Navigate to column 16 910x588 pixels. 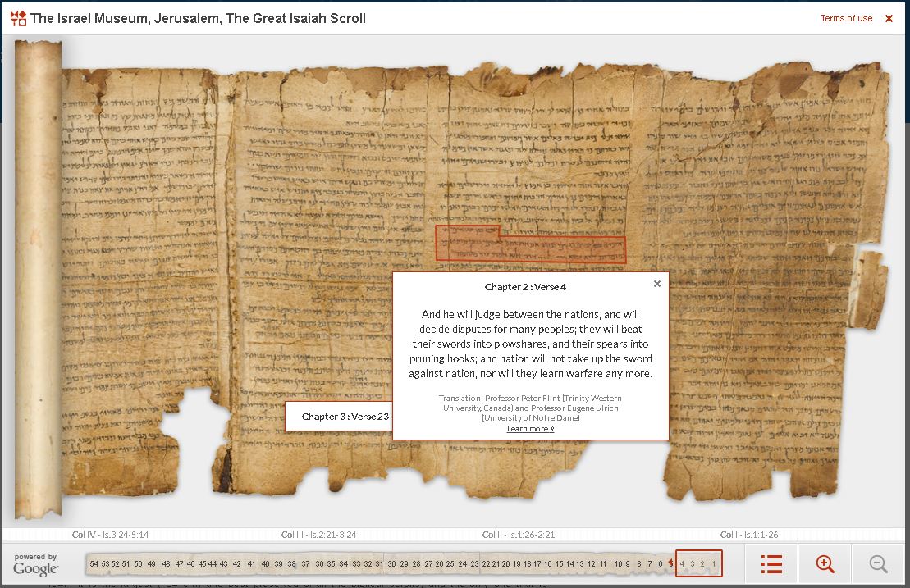tap(548, 563)
